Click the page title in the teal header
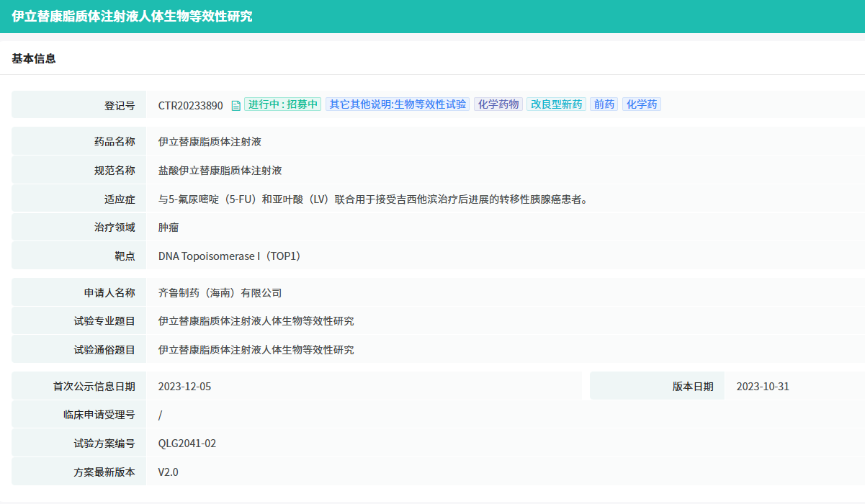 132,17
